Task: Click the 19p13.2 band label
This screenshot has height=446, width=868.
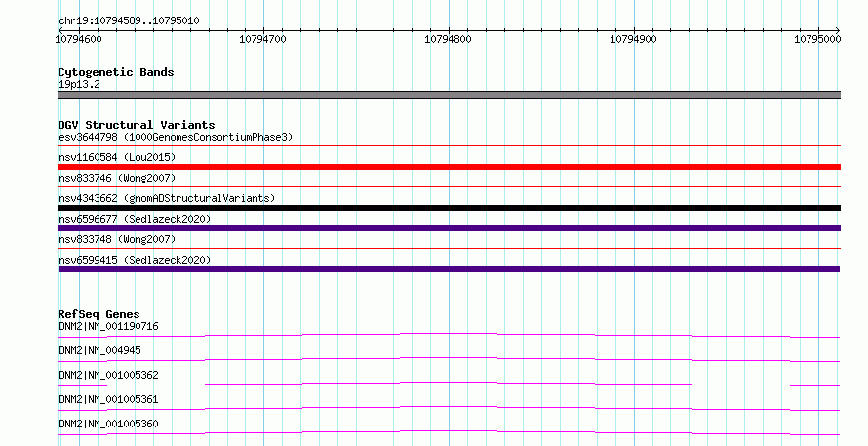Action: pyautogui.click(x=79, y=84)
